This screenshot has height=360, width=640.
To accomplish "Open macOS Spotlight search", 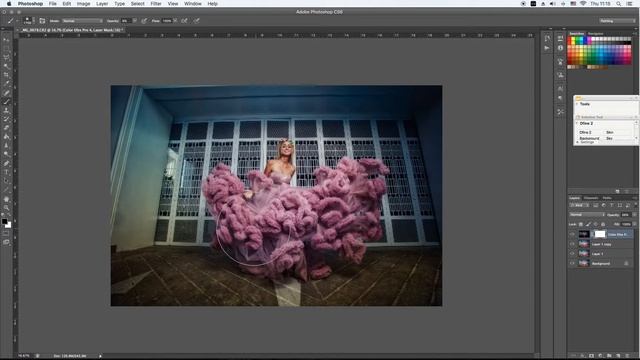I will pyautogui.click(x=619, y=4).
